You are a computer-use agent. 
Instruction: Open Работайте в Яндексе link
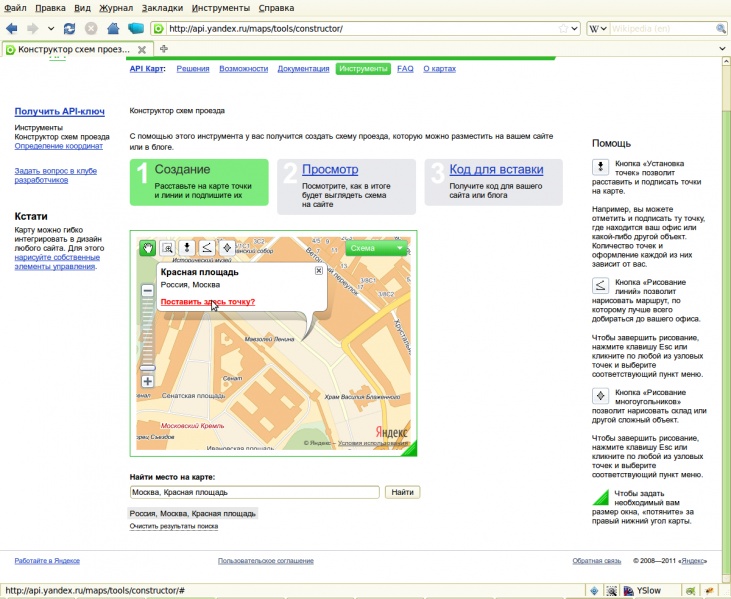pyautogui.click(x=47, y=561)
